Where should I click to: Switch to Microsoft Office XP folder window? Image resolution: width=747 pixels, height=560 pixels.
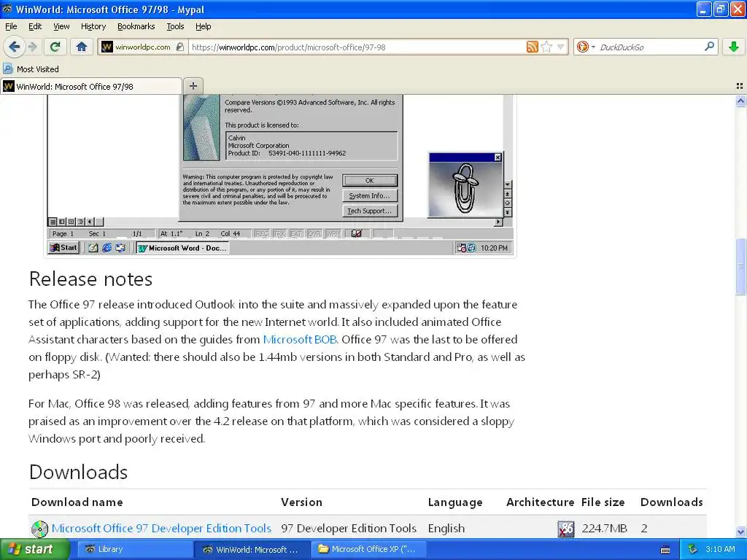coord(370,549)
